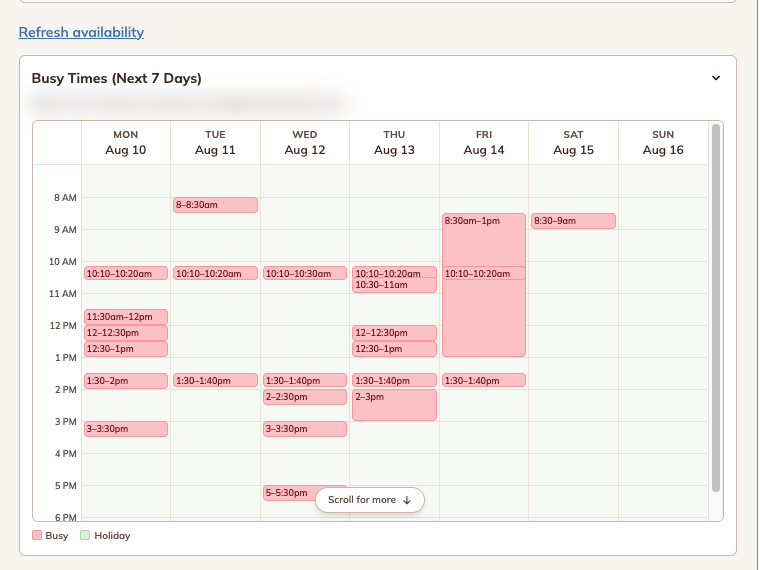This screenshot has width=760, height=570.
Task: Click the pink Busy legend swatch
Action: coord(37,535)
